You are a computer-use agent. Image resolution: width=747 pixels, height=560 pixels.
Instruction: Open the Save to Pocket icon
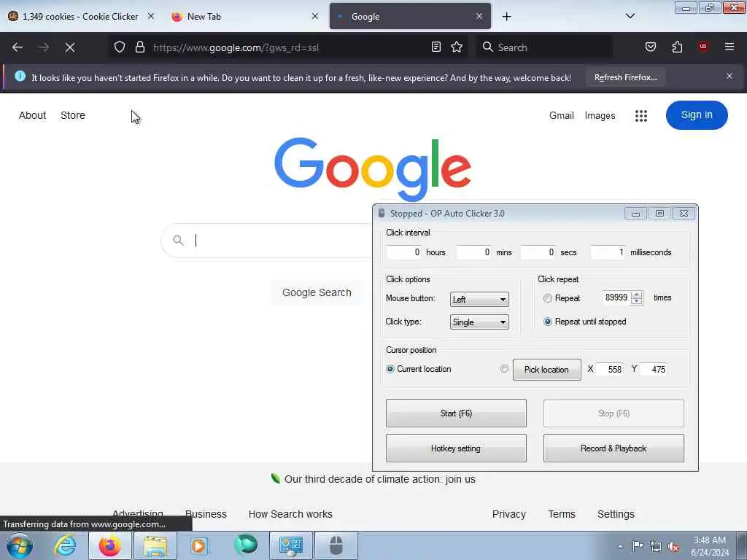point(650,47)
